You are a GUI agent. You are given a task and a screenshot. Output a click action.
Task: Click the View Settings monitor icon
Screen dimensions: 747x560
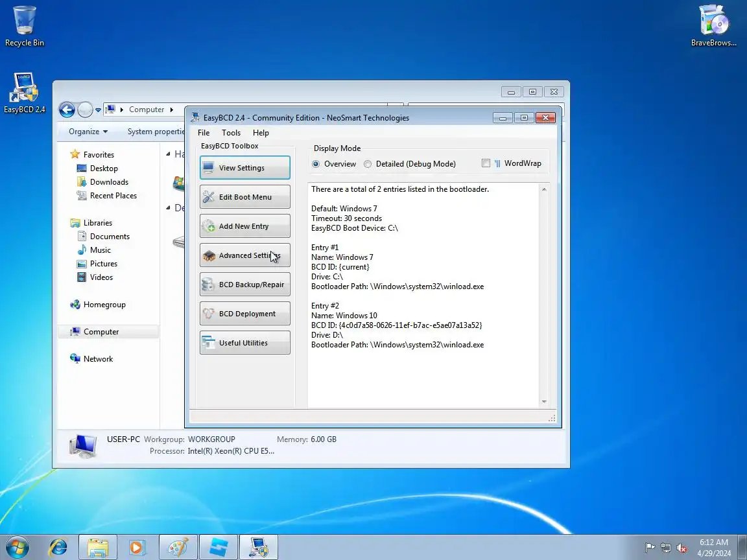(x=208, y=168)
